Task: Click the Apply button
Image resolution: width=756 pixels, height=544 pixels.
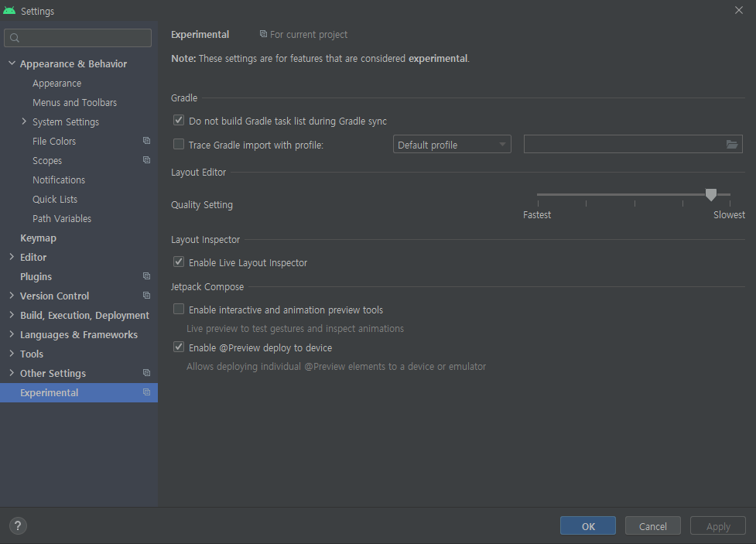Action: coord(718,525)
